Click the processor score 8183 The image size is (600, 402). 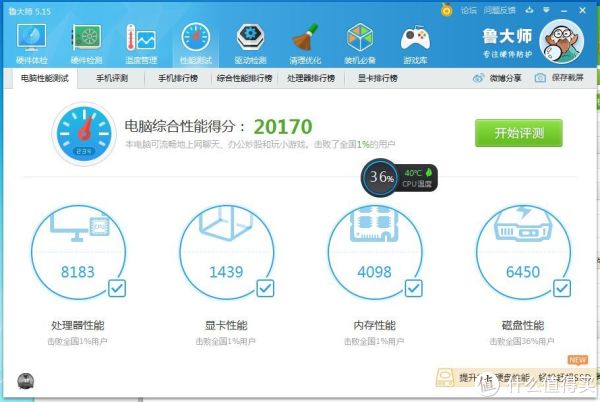coord(78,272)
